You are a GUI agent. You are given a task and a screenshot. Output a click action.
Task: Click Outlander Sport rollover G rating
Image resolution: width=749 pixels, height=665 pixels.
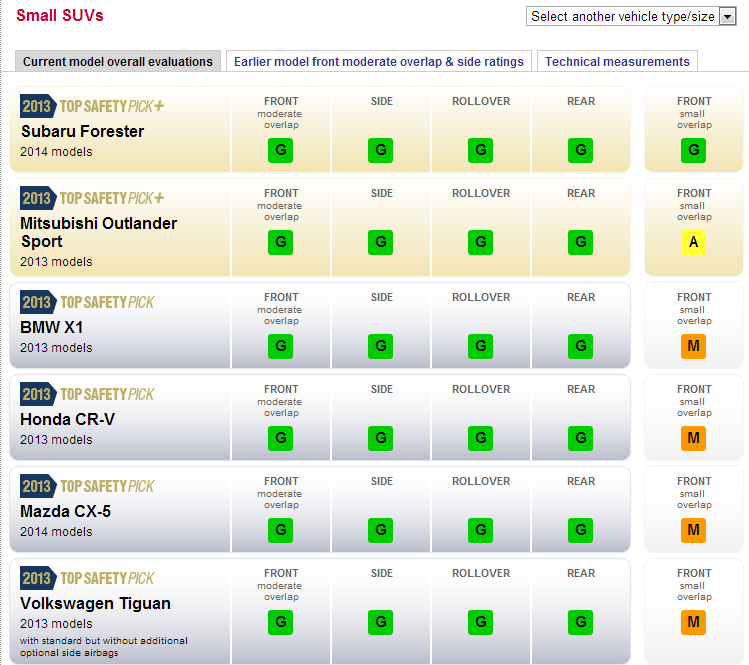click(x=481, y=242)
